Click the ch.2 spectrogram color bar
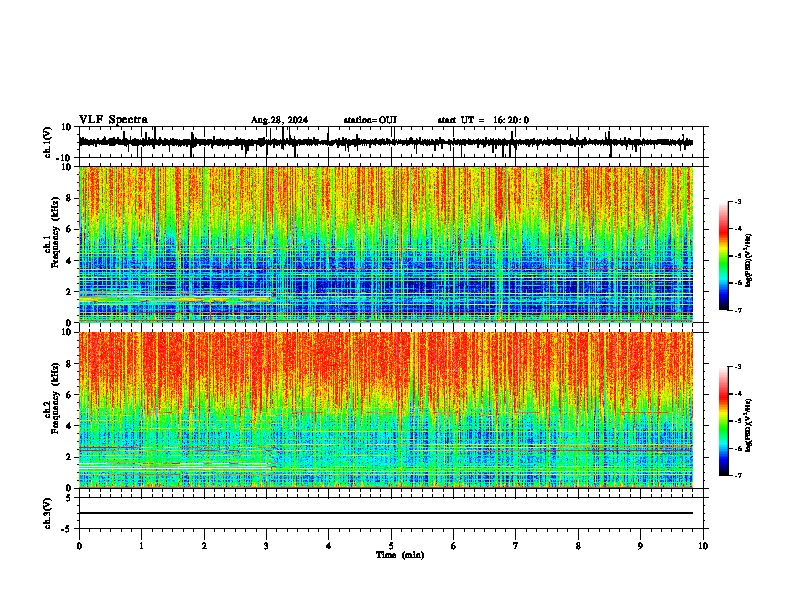The image size is (792, 612). click(x=723, y=421)
